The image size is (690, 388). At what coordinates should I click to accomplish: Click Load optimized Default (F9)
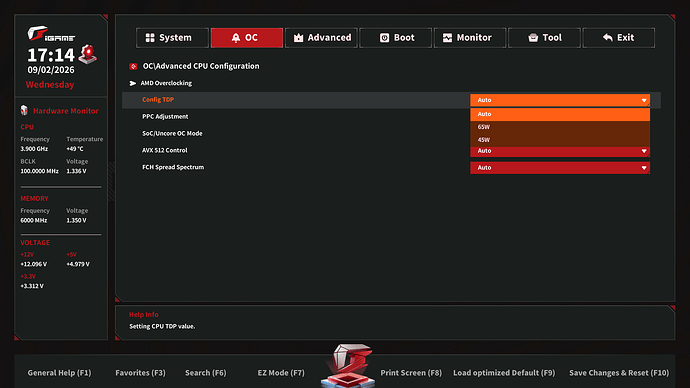504,373
